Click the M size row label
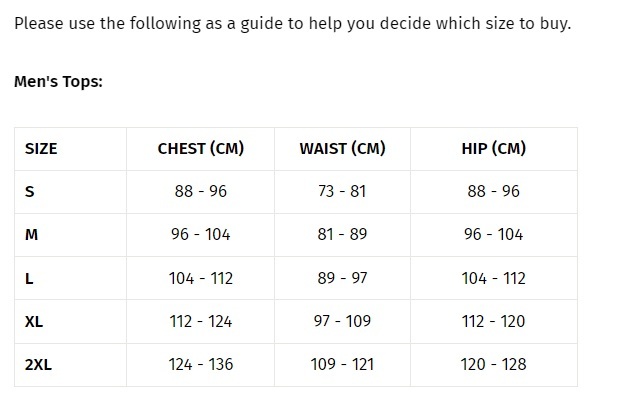Screen dimensions: 642x415 [32, 235]
